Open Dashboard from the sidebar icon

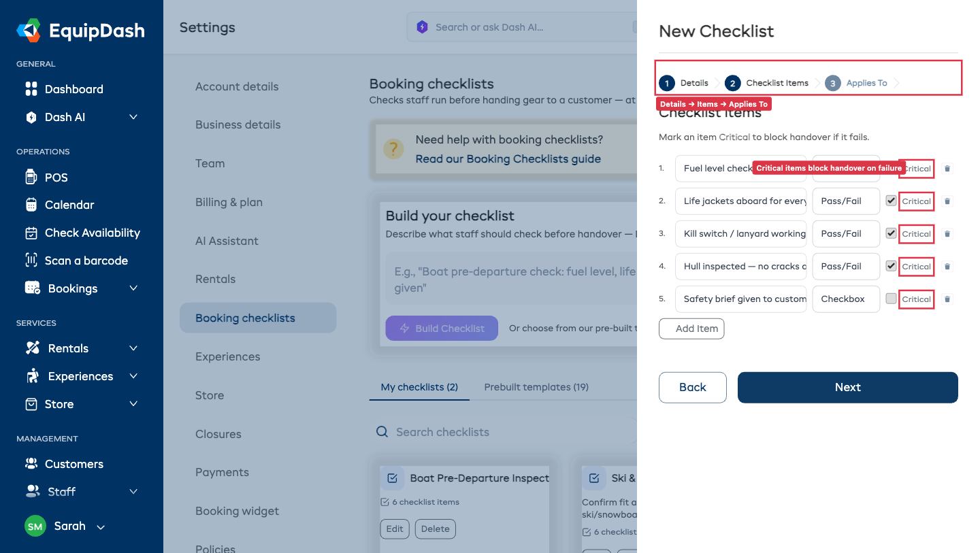tap(31, 89)
